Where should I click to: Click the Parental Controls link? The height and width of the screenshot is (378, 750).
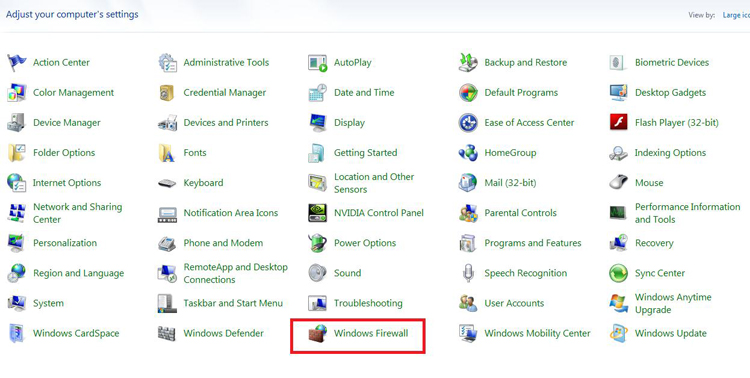[520, 213]
